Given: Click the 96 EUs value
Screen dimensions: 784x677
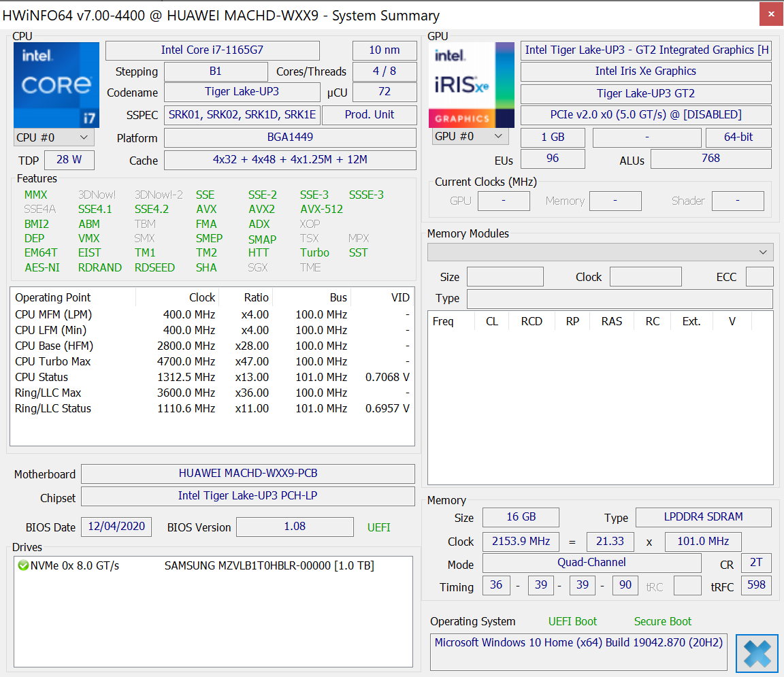Looking at the screenshot, I should pos(553,159).
